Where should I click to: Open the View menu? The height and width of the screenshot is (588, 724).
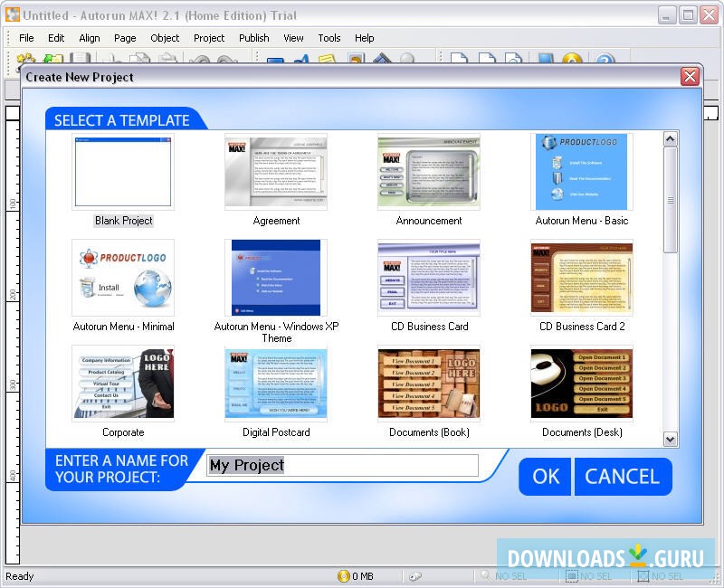coord(293,38)
